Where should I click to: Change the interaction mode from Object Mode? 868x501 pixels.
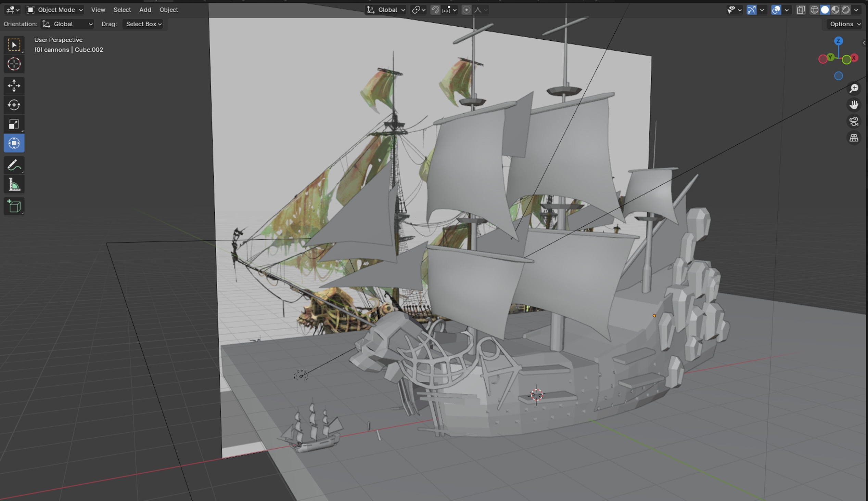[x=54, y=10]
